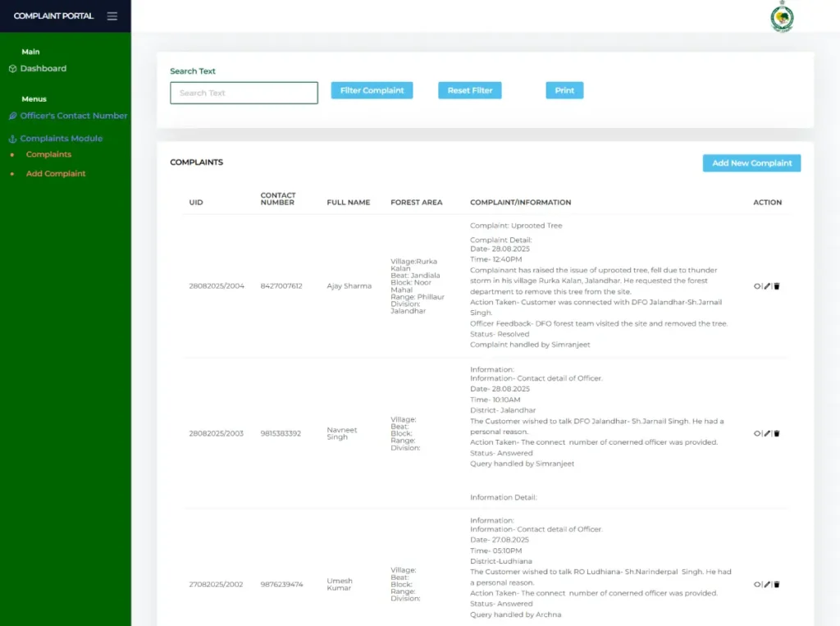Viewport: 840px width, 626px height.
Task: Focus the Search Text input field
Action: [x=244, y=93]
